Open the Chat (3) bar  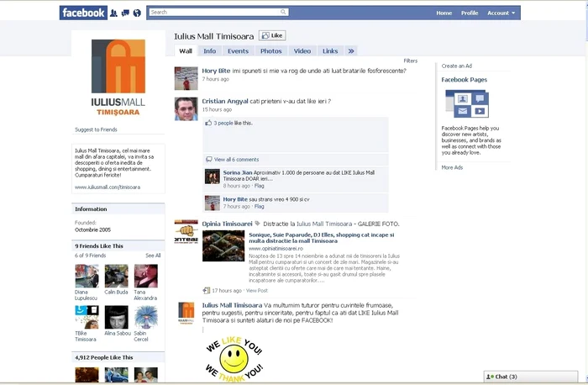[531, 377]
